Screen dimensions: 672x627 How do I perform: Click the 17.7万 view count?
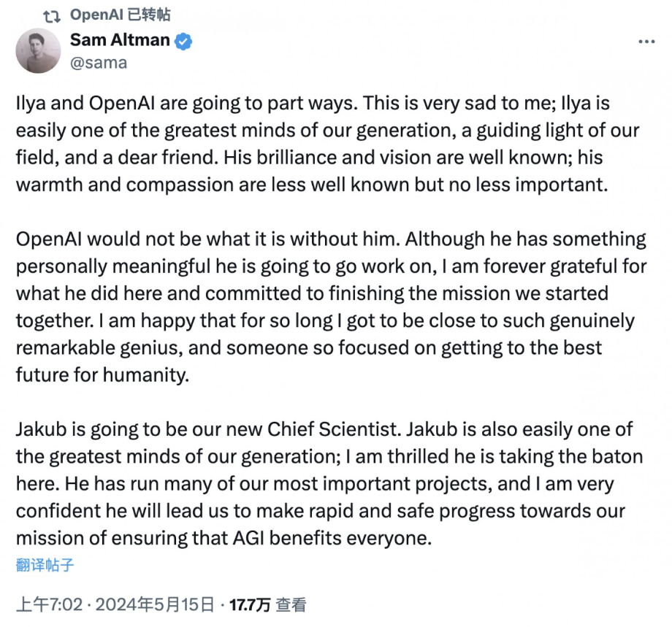(250, 605)
